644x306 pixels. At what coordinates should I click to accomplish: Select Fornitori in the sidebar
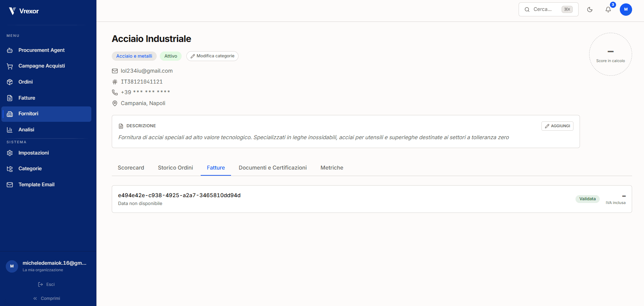click(x=46, y=114)
